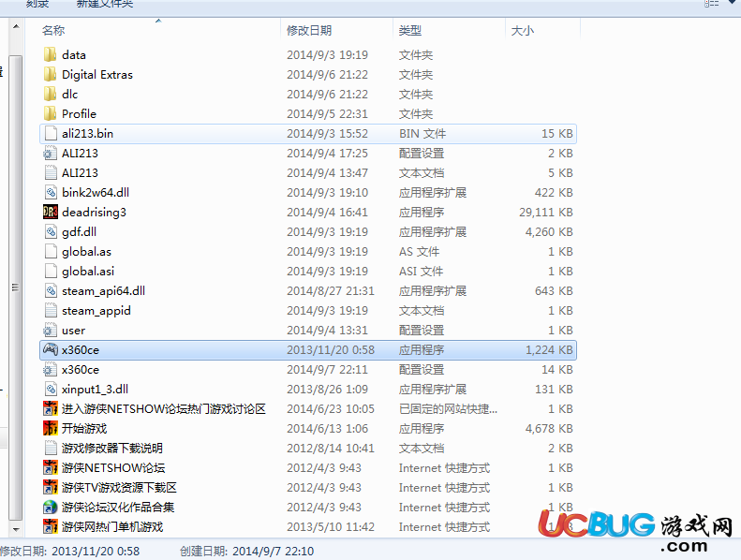Screen dimensions: 741x560
Task: Open the view options dropdown arrow
Action: click(732, 3)
